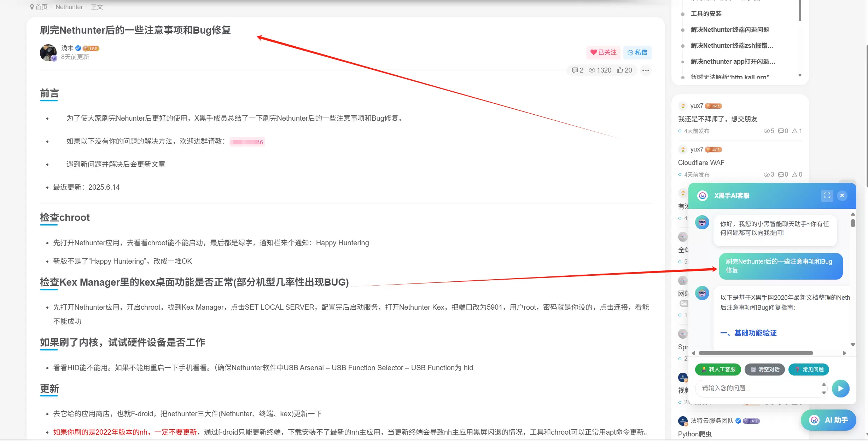
Task: Click the chat horizontal scroll right arrow
Action: [844, 353]
